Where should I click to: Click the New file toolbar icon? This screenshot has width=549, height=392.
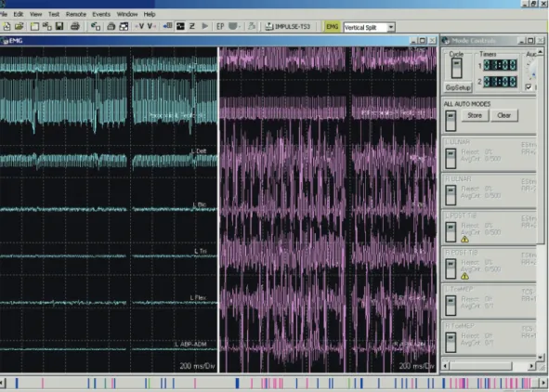pyautogui.click(x=7, y=26)
